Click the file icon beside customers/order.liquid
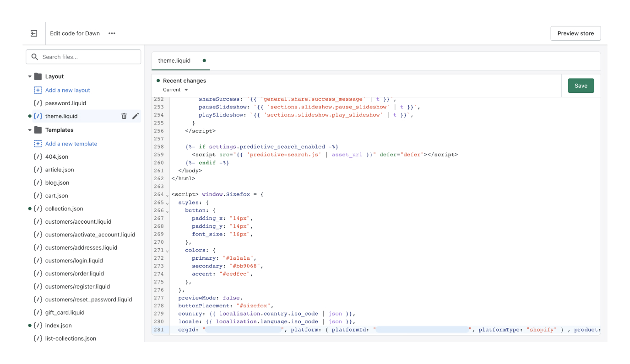This screenshot has height=364, width=630. (x=38, y=273)
